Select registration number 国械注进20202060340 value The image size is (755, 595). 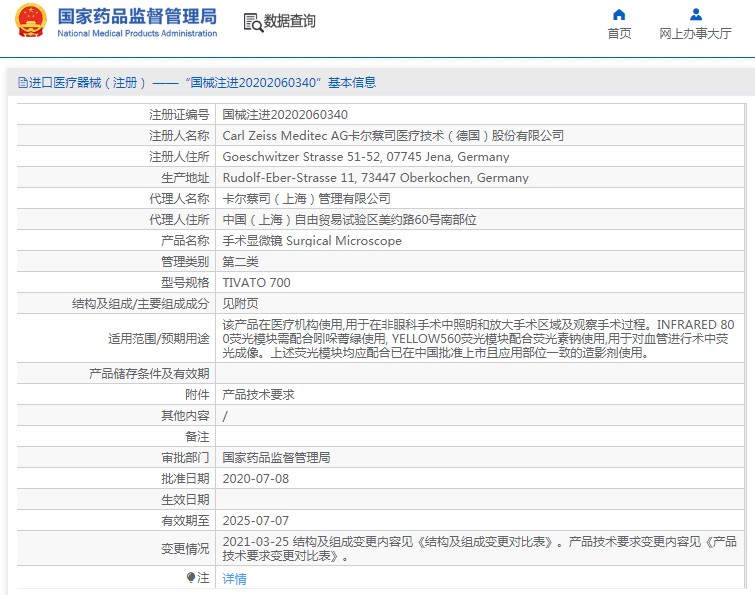click(285, 115)
